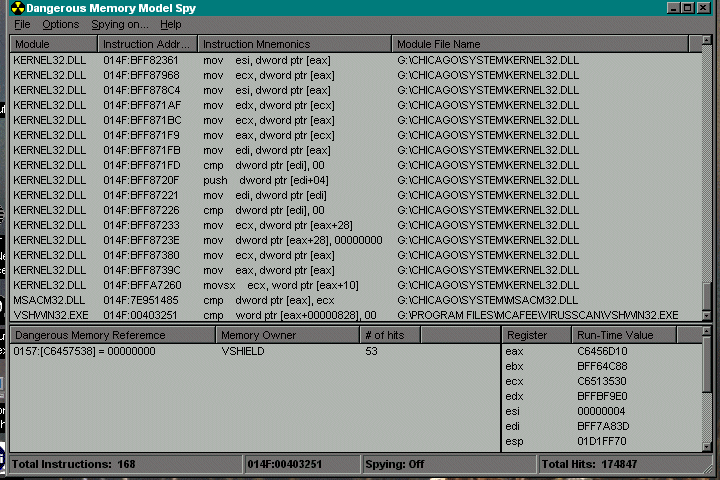
Task: Click register list scroll up arrow
Action: (707, 331)
